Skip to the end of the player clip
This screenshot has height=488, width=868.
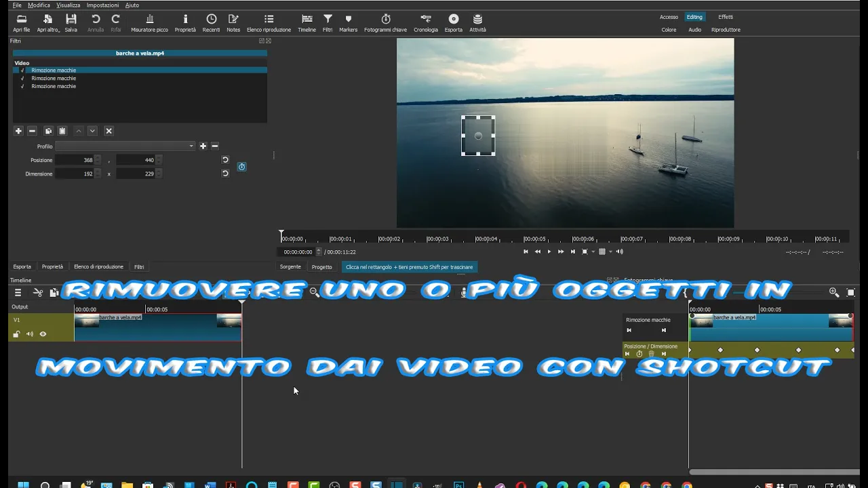(573, 251)
